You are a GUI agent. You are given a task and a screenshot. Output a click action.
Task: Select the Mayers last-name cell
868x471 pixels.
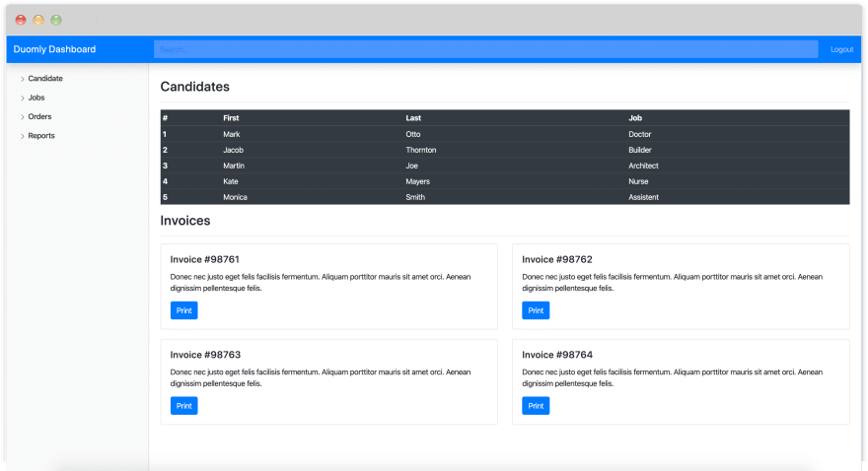[x=417, y=181]
